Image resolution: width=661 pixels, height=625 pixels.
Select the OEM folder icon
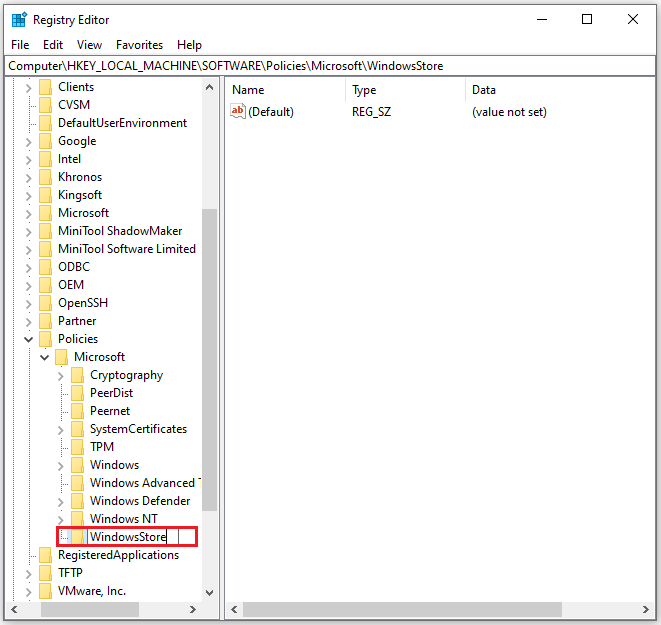click(x=45, y=285)
